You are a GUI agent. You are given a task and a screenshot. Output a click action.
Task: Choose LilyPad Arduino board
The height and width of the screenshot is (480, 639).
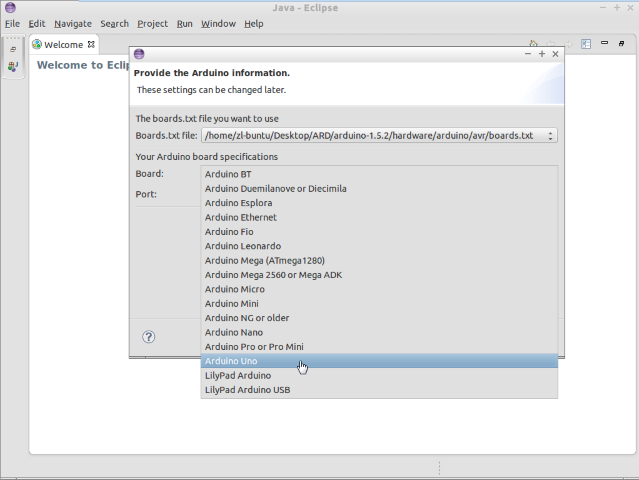coord(379,375)
